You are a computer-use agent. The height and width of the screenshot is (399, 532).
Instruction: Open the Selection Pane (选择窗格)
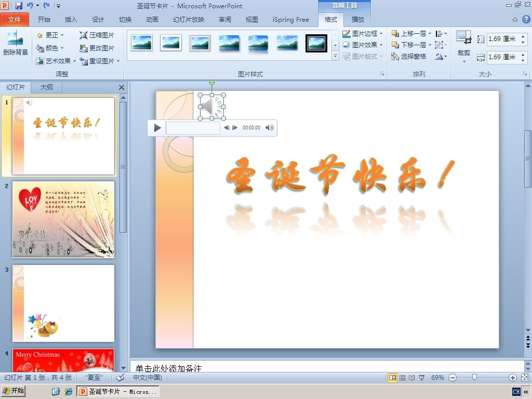point(408,56)
